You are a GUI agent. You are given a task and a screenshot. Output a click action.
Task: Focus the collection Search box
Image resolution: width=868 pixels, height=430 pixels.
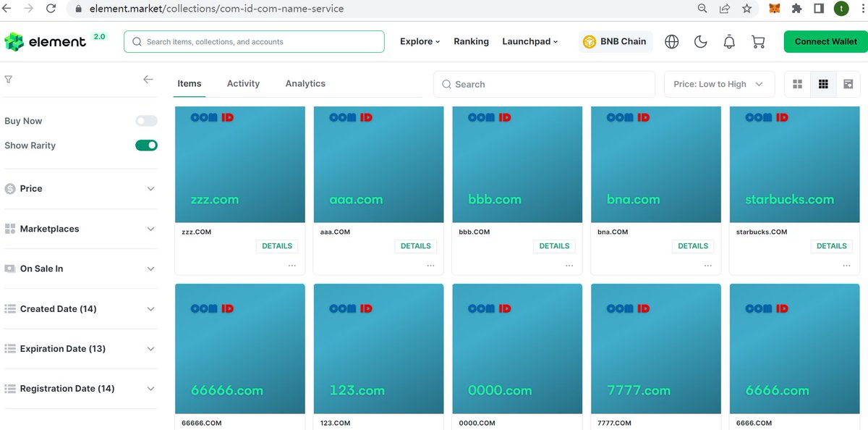[544, 84]
